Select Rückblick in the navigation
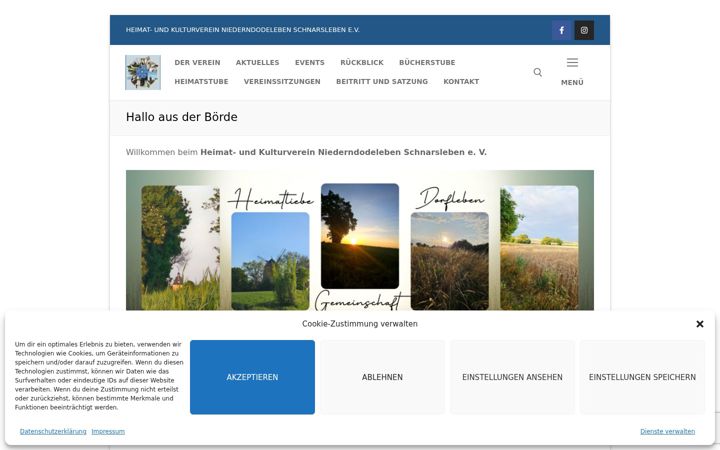The image size is (720, 450). 362,62
